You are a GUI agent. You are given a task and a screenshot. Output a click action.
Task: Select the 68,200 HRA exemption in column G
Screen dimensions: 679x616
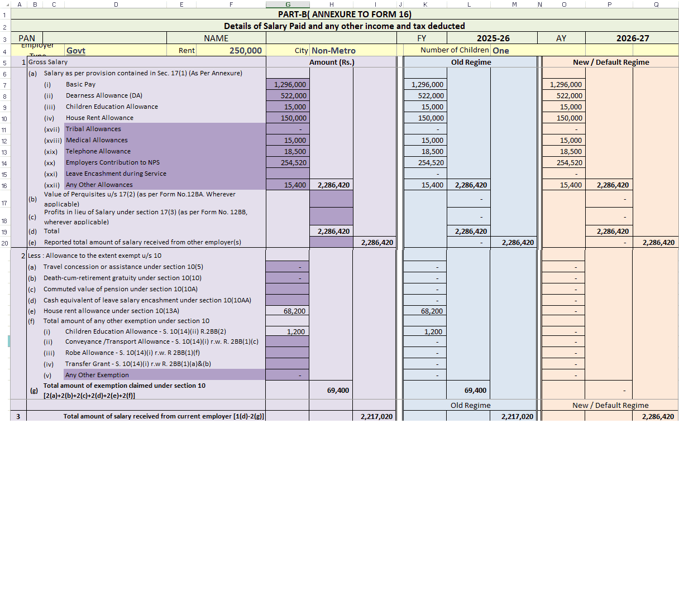[287, 311]
